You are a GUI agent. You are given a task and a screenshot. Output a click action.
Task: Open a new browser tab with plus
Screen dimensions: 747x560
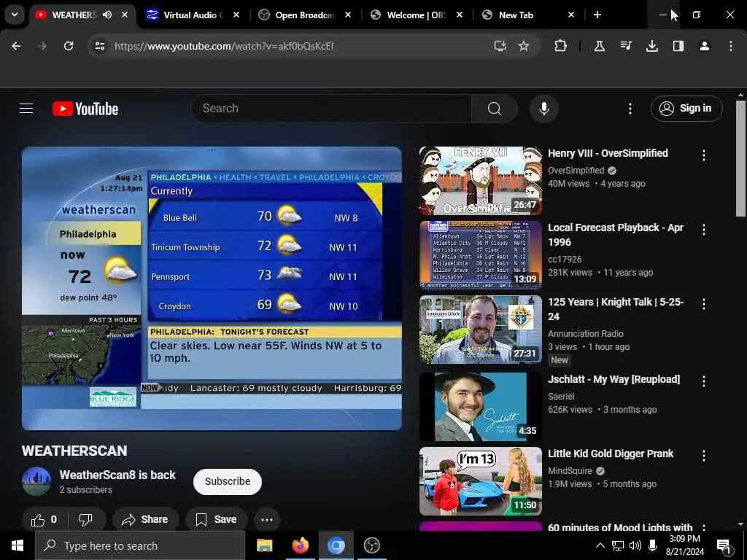point(597,15)
